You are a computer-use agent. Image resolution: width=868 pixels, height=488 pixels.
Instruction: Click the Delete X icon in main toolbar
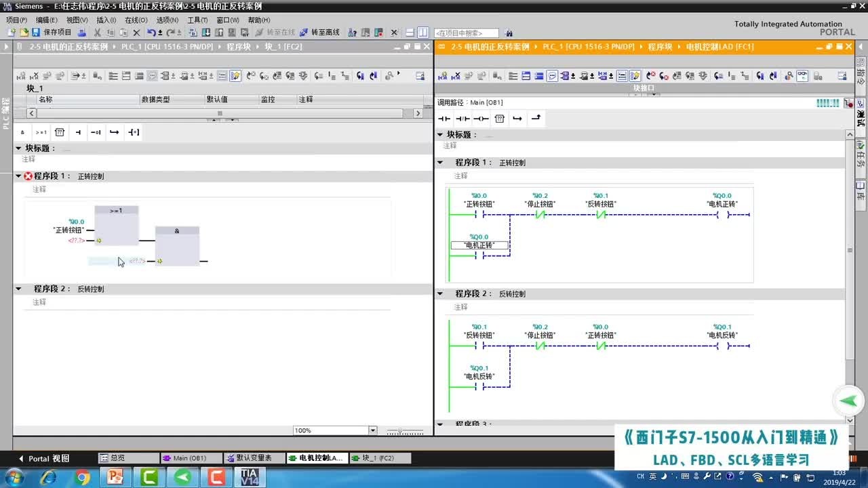pyautogui.click(x=136, y=33)
